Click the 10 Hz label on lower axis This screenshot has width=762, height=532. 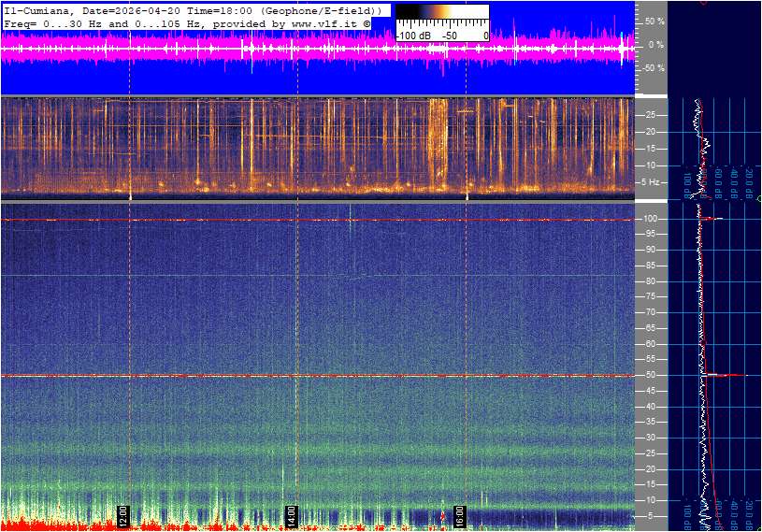(651, 501)
